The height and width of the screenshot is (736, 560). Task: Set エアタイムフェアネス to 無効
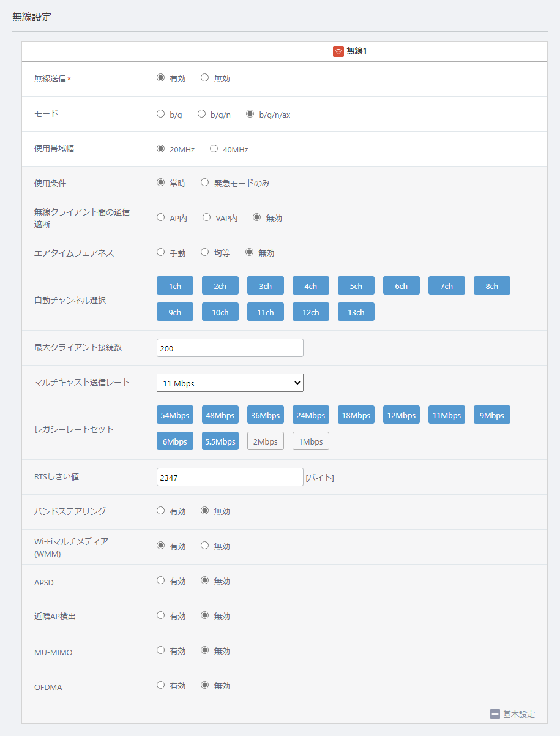point(250,252)
